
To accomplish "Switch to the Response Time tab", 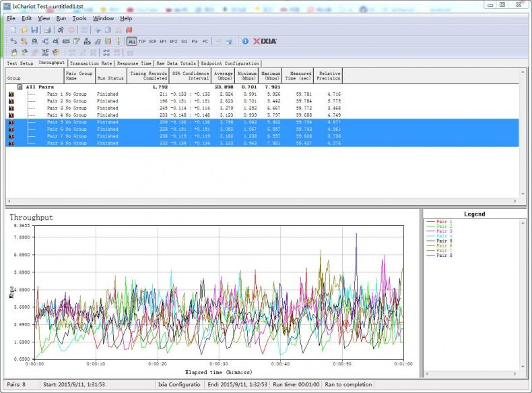I will 135,63.
